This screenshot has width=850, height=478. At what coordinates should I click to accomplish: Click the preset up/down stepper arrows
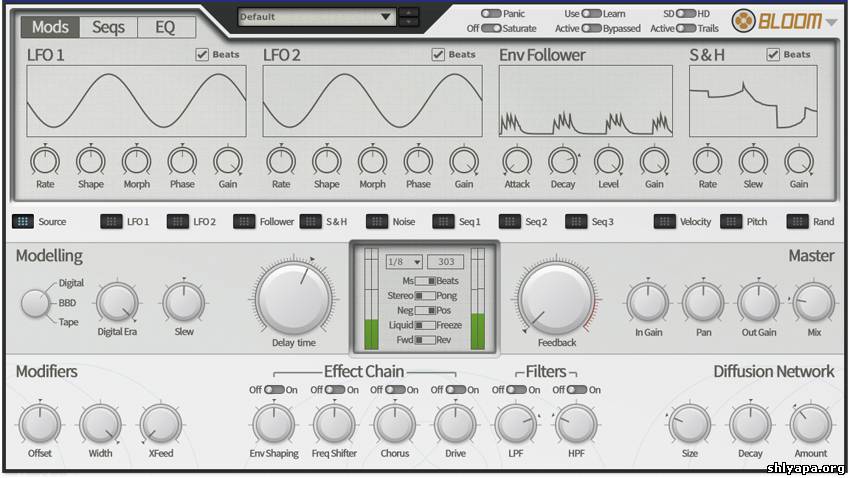(x=409, y=17)
